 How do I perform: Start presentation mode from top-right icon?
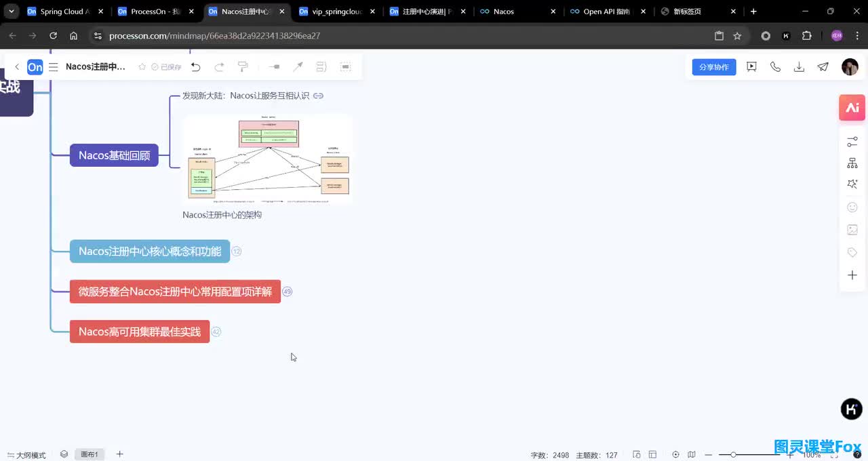(x=751, y=66)
